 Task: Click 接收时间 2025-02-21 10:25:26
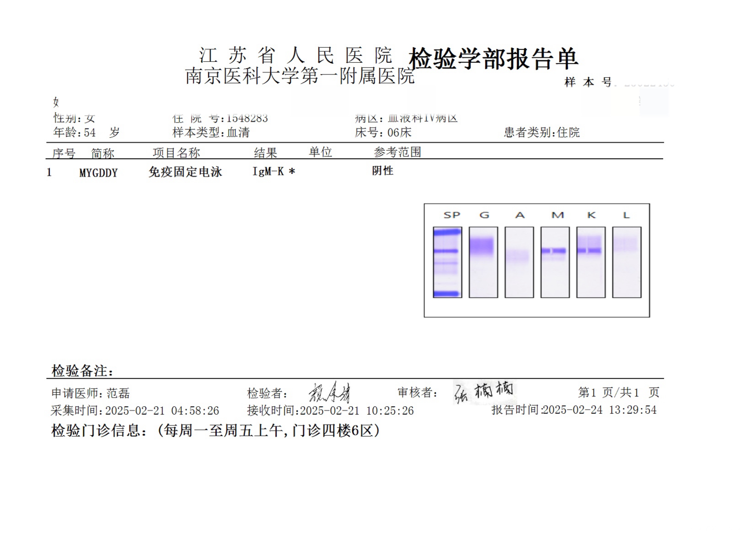[x=330, y=410]
